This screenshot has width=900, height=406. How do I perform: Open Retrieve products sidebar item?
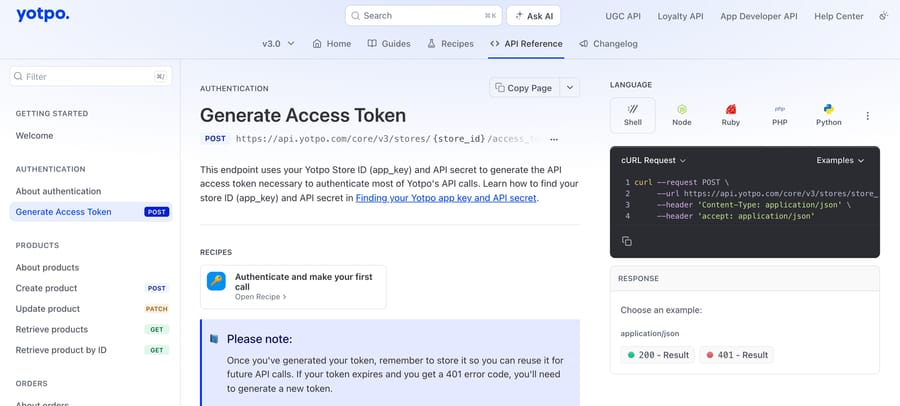point(91,330)
